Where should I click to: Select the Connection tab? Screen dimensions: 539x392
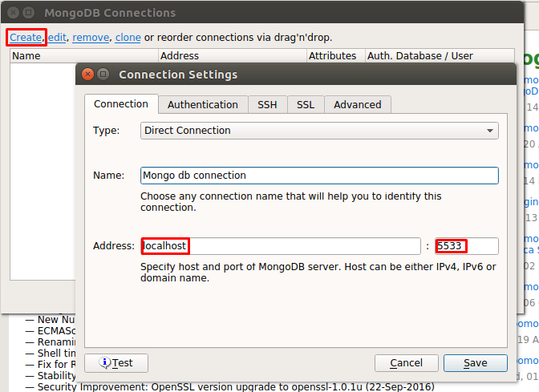coord(120,104)
